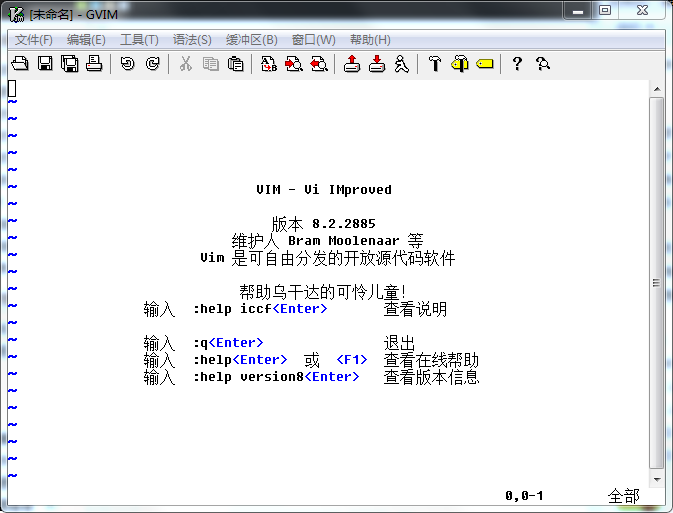Image resolution: width=673 pixels, height=513 pixels.
Task: Click the Load Session icon
Action: tap(352, 64)
